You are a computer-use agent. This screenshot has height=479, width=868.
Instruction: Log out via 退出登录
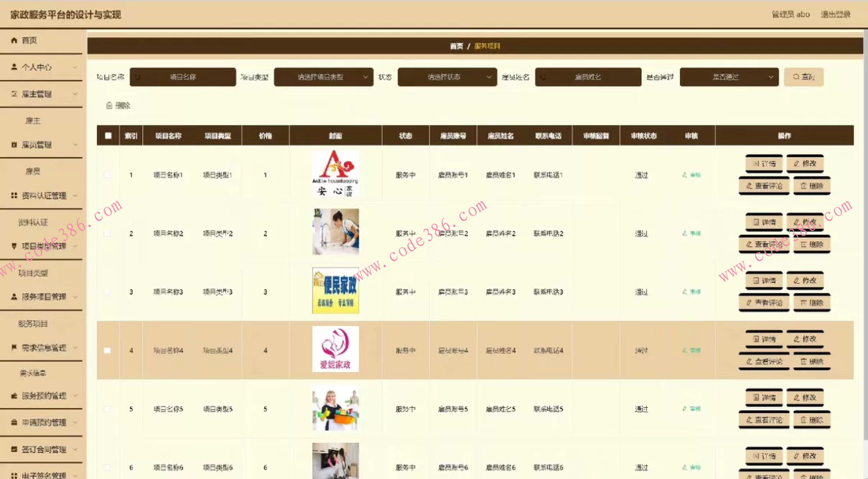pos(836,14)
